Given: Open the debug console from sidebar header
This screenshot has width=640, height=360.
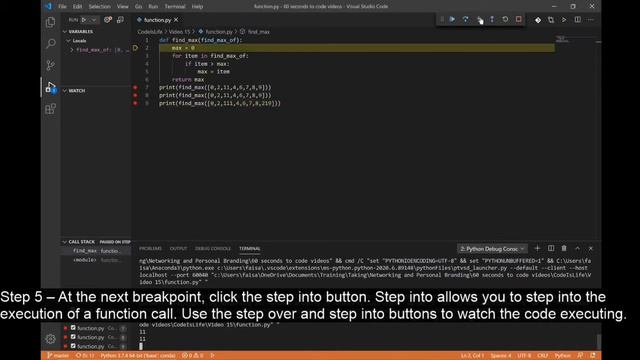Looking at the screenshot, I should [x=120, y=20].
